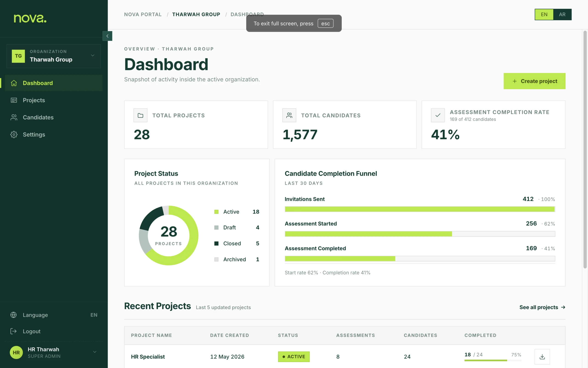Click the Assessment Started progress bar
Image resolution: width=588 pixels, height=368 pixels.
420,234
